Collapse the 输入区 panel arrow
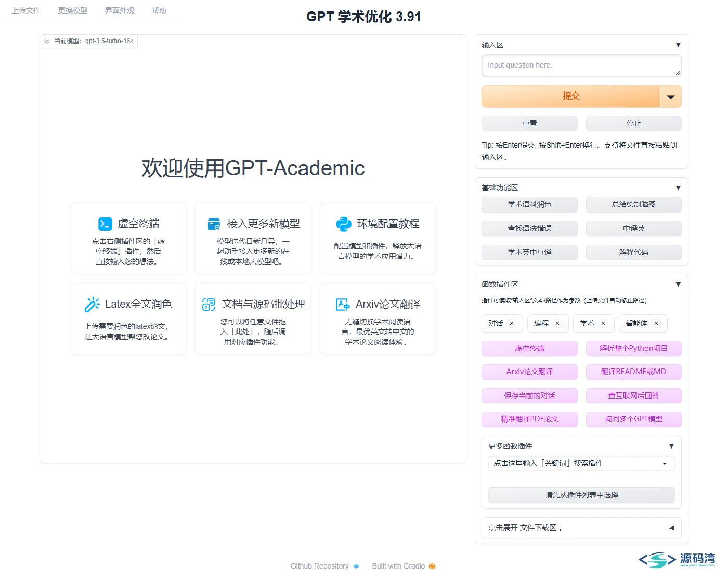This screenshot has width=728, height=580. coord(678,45)
